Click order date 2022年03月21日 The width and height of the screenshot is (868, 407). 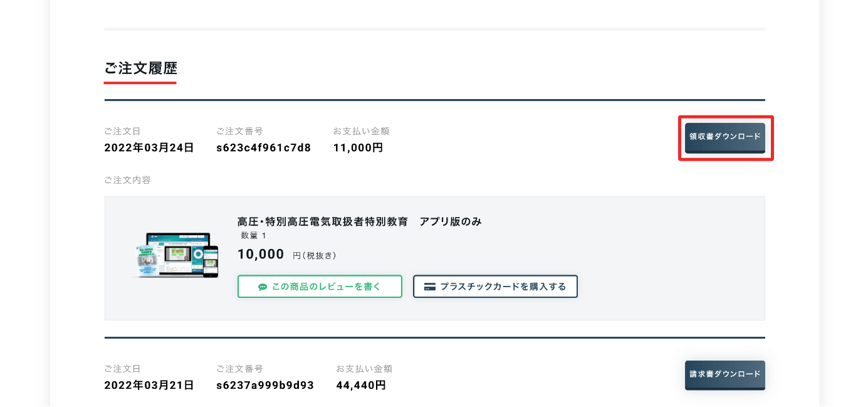pos(149,385)
